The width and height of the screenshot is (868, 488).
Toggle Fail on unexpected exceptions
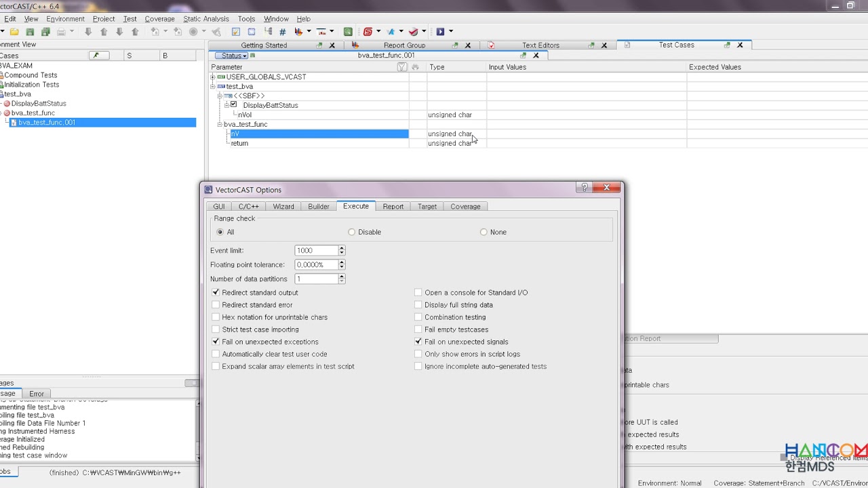[216, 342]
